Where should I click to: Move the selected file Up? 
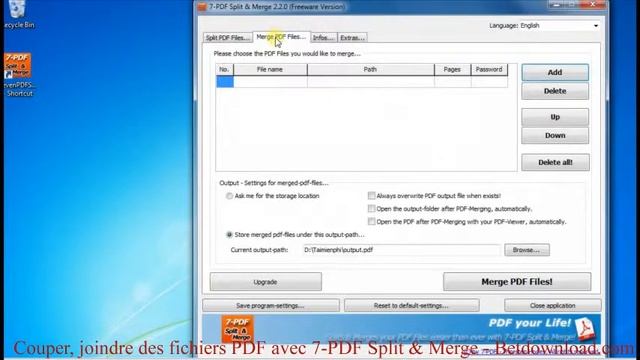pos(555,117)
